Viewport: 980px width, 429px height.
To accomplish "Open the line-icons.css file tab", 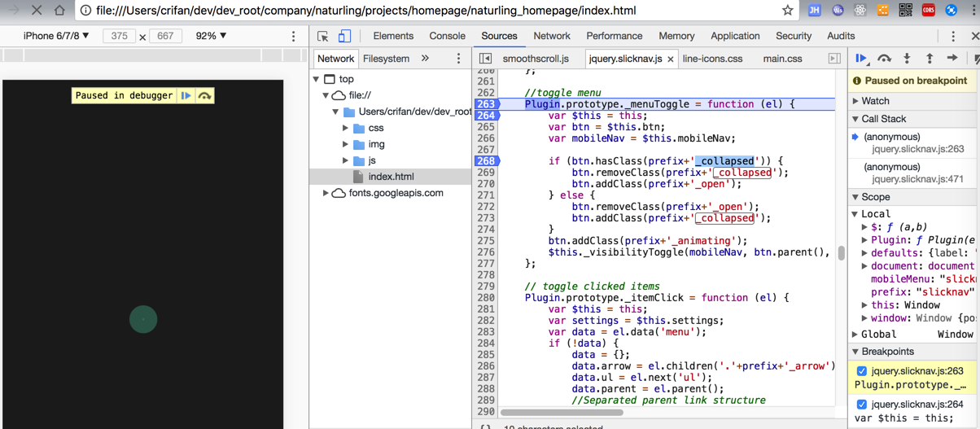I will pos(712,59).
